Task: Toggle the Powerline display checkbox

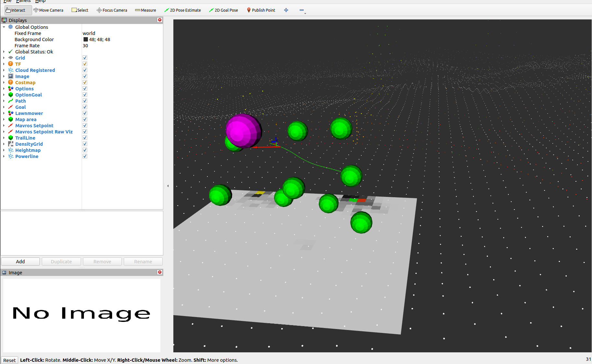Action: [x=85, y=156]
